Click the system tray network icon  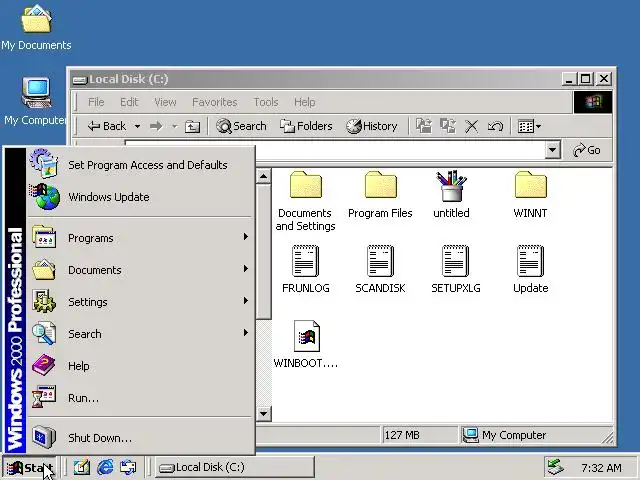click(x=556, y=467)
